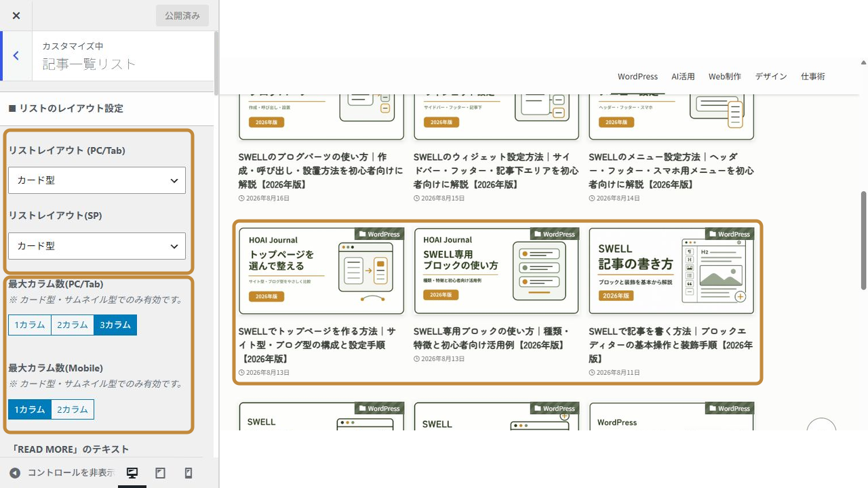
Task: Click SWELL 記事の書き方 thumbnail image
Action: click(671, 271)
